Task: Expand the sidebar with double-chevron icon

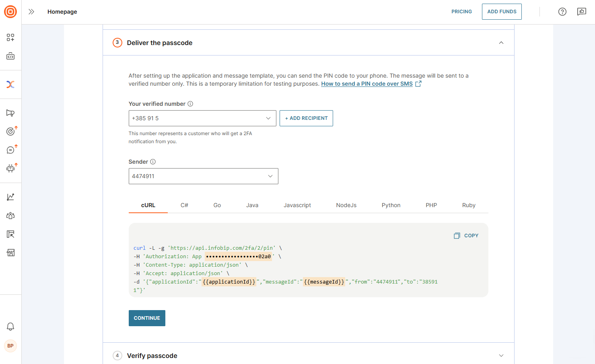Action: pyautogui.click(x=31, y=12)
